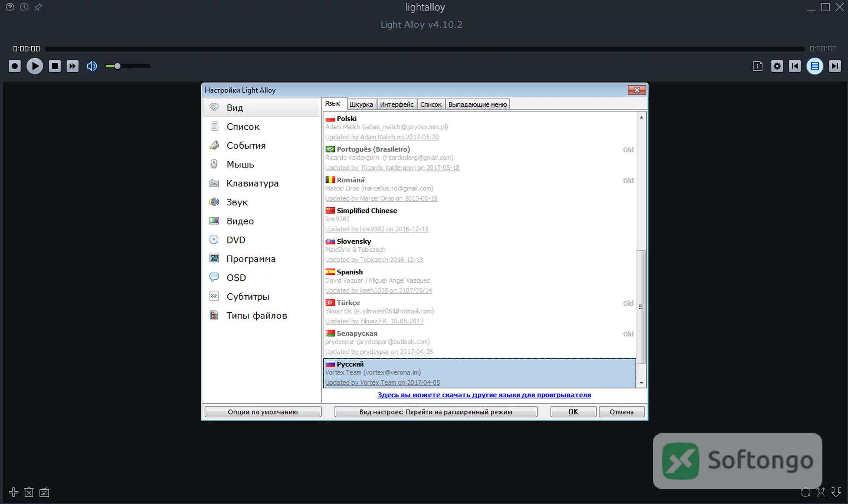This screenshot has width=848, height=504.
Task: Toggle the pin icon in the title bar
Action: tap(38, 7)
